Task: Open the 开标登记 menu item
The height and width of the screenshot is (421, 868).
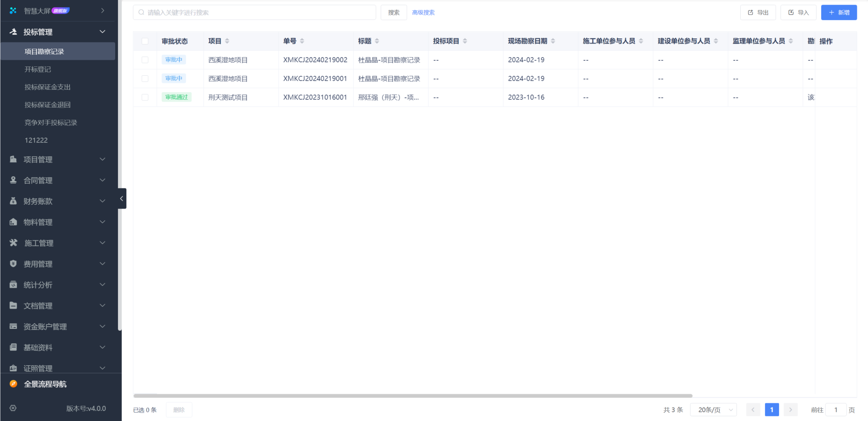Action: coord(38,69)
